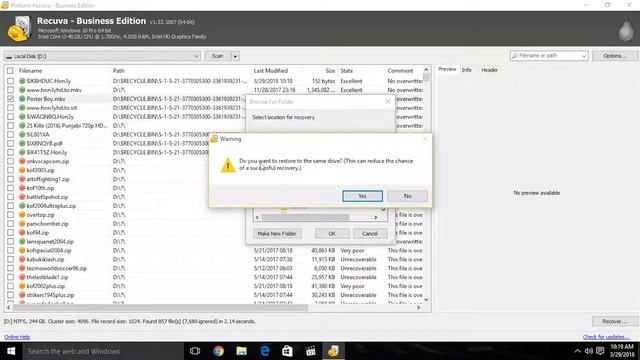The image size is (640, 360).
Task: Check the kof2003.zip checkbox
Action: pos(10,170)
